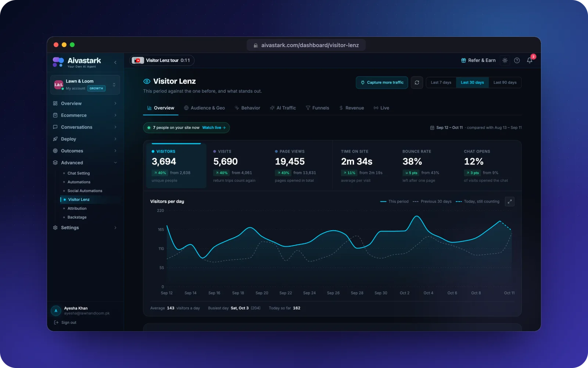Toggle the Previous 30 days legend entry
The width and height of the screenshot is (588, 368).
[432, 201]
